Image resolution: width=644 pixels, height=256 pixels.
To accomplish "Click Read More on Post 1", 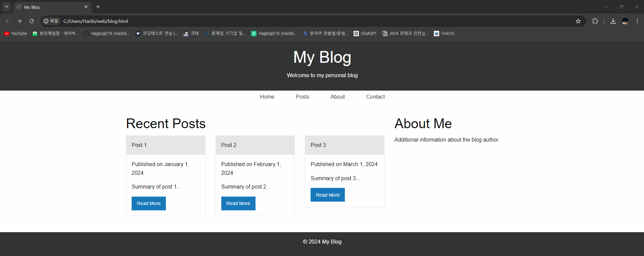I will click(149, 203).
